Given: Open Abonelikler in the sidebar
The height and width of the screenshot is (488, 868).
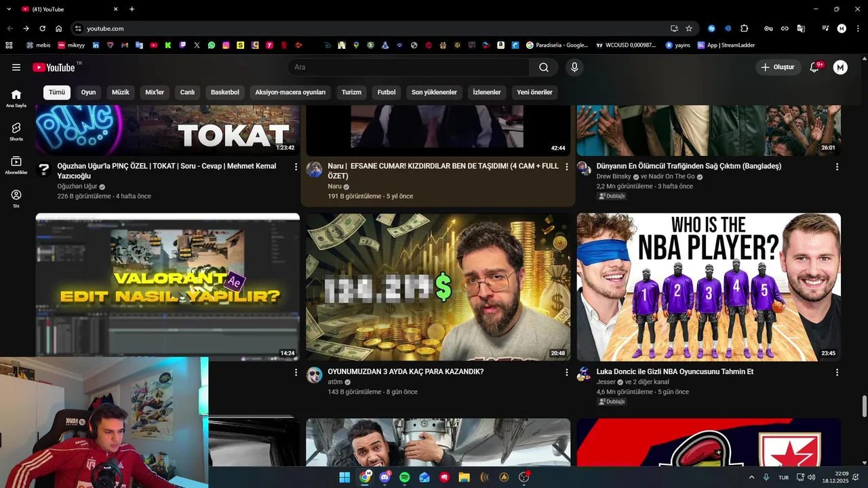Looking at the screenshot, I should click(x=16, y=165).
